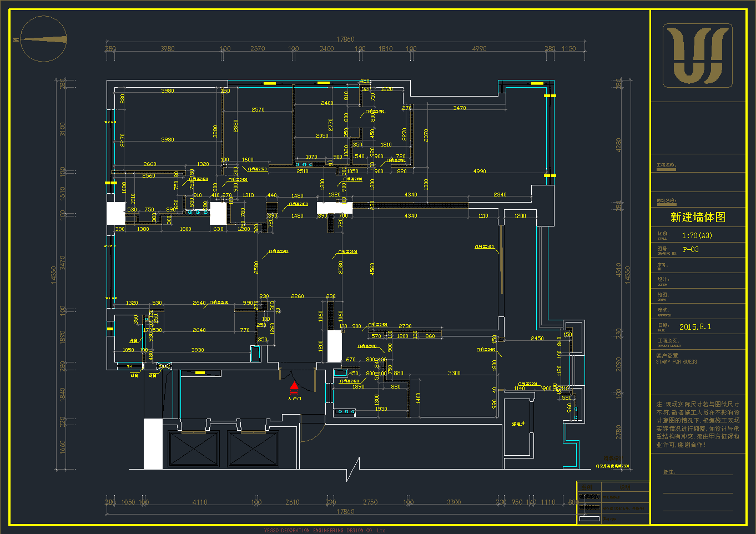Select the dimension 1890
Screen dimensions: 756x534
[359, 387]
